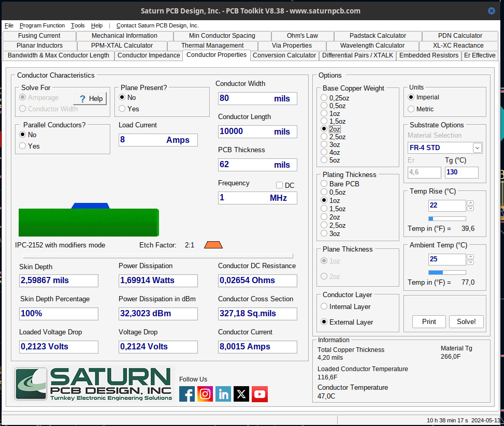Screen dimensions: 504x426
Task: Switch units to Metric
Action: tap(421, 109)
